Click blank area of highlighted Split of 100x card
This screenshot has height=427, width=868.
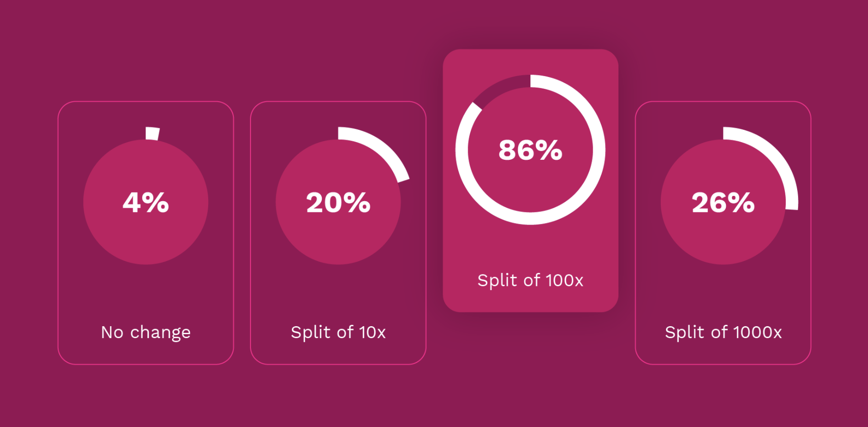pyautogui.click(x=530, y=247)
